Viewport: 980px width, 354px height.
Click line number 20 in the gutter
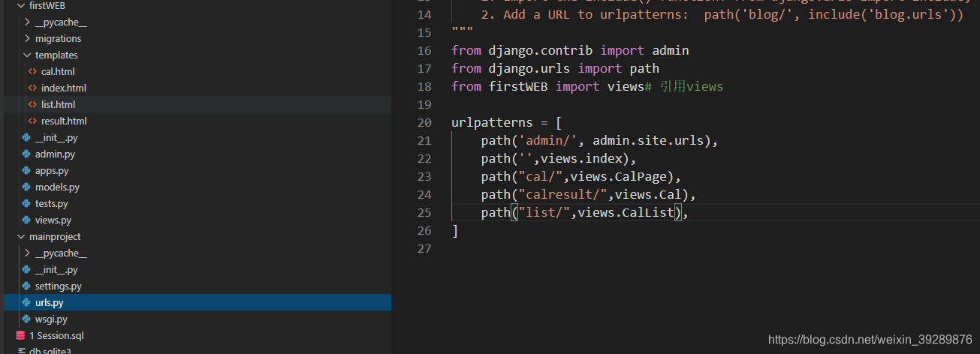click(x=424, y=122)
